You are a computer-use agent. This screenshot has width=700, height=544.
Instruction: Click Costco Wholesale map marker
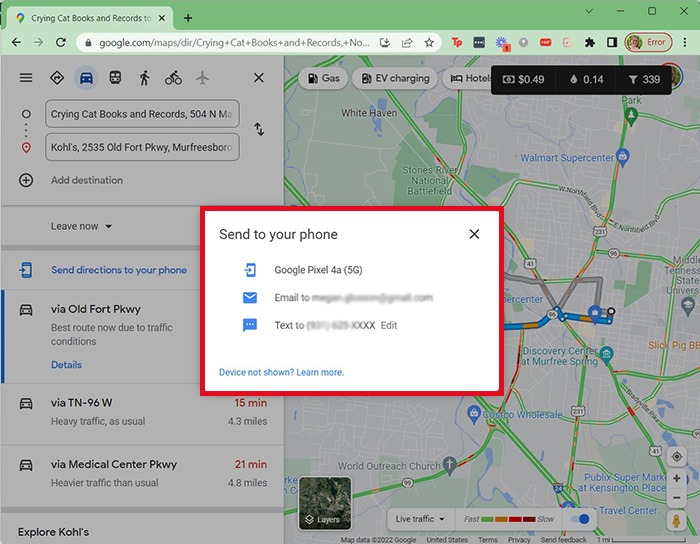[474, 413]
